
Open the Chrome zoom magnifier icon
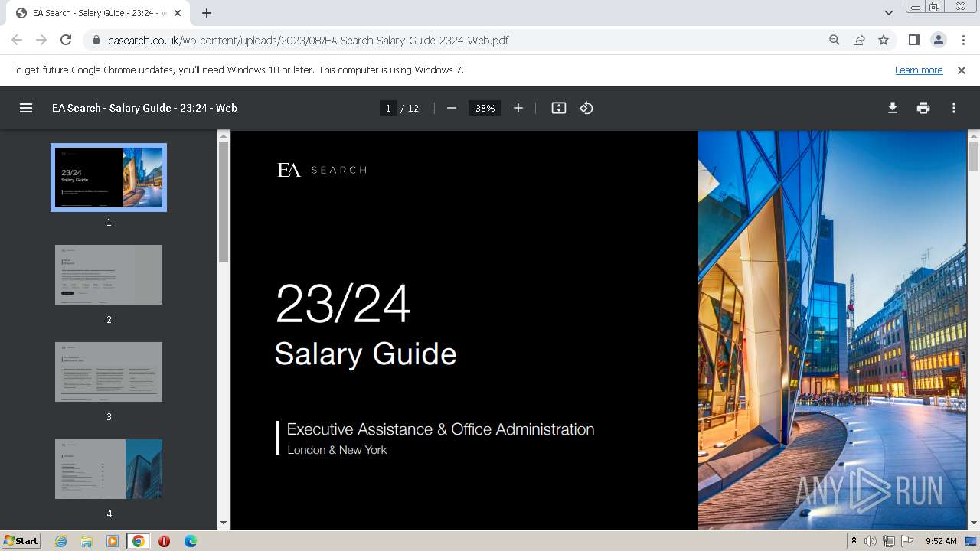(x=835, y=40)
